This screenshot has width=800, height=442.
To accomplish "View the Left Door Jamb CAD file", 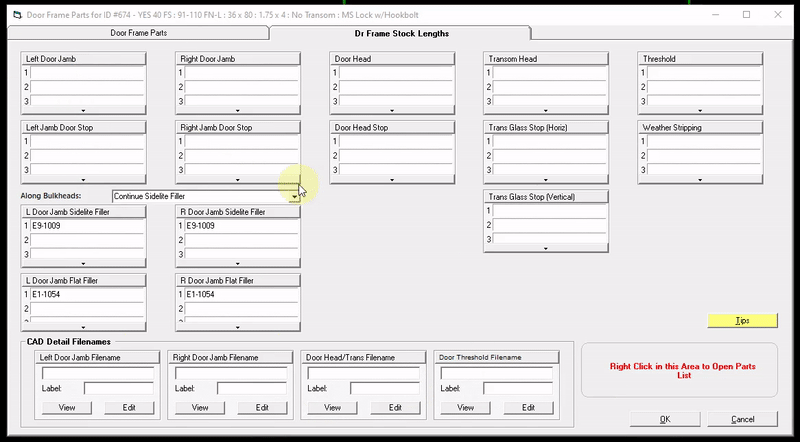I will pyautogui.click(x=67, y=407).
